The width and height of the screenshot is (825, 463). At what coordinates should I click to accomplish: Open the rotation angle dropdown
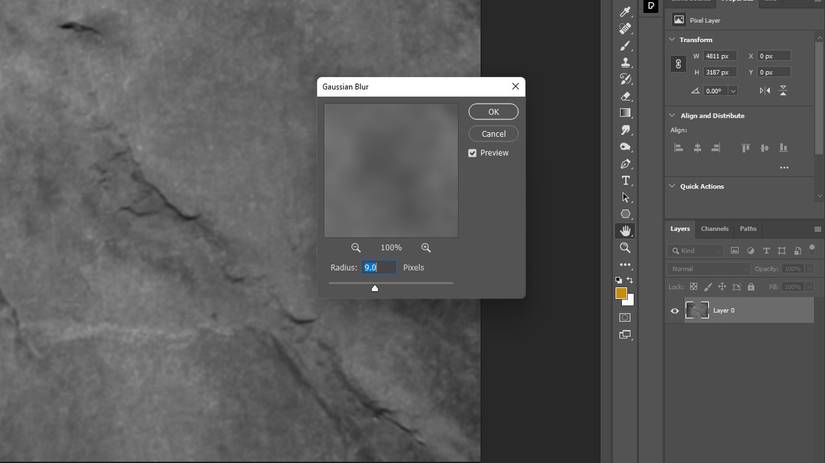click(x=732, y=91)
